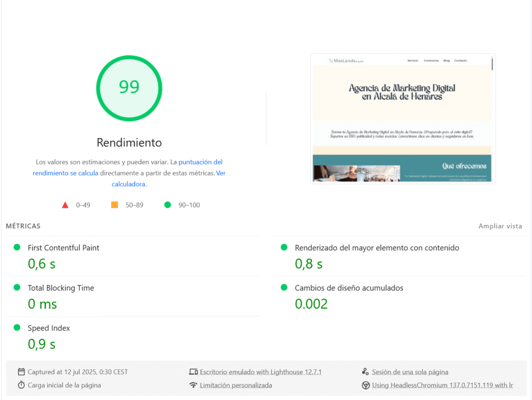
Task: Click the clock icon beside 'Carga inicial de la página'
Action: click(21, 385)
